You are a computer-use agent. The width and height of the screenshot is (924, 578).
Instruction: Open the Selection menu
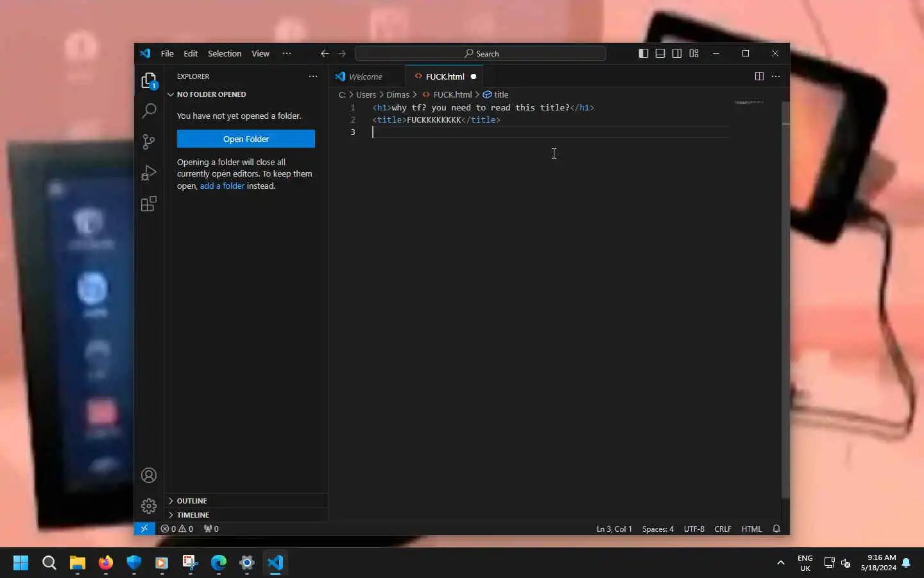[x=225, y=53]
